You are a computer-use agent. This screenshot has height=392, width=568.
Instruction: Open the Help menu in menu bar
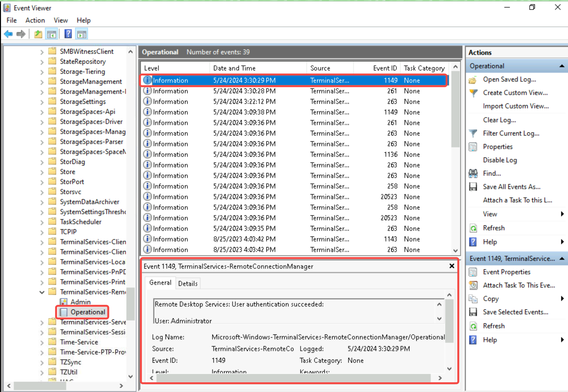(x=84, y=20)
